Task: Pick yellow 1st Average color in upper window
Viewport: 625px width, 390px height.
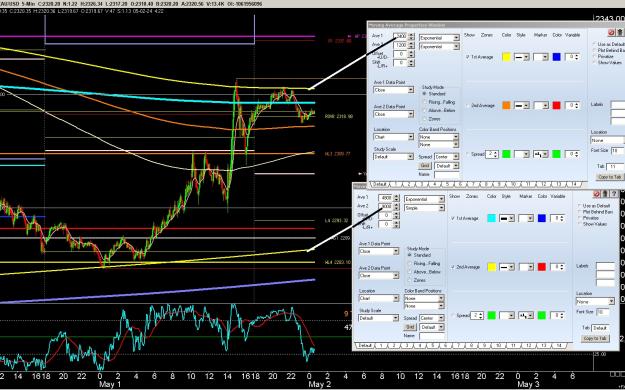Action: (x=506, y=57)
